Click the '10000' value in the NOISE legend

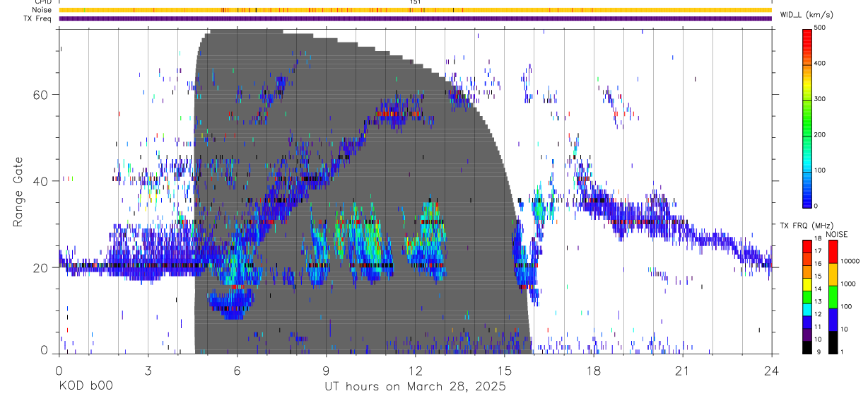[x=850, y=262]
